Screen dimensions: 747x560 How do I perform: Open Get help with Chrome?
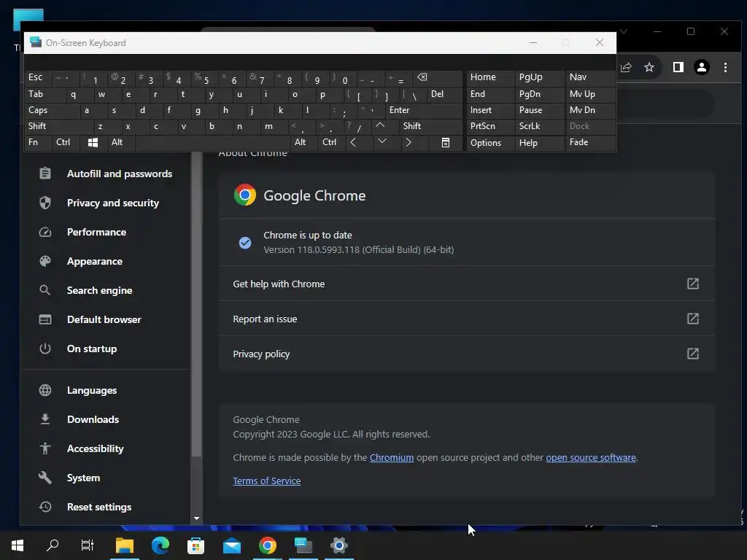click(x=467, y=284)
